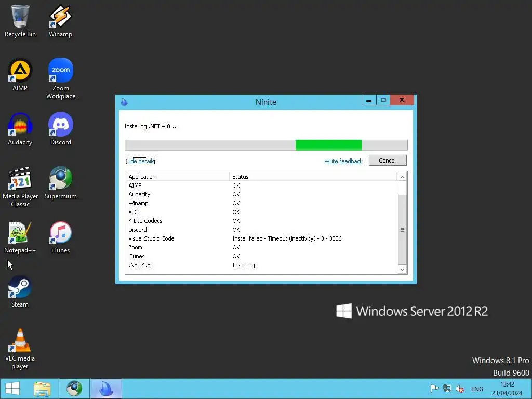Open the taskbar clock showing 13:42
This screenshot has width=532, height=399.
click(x=507, y=389)
